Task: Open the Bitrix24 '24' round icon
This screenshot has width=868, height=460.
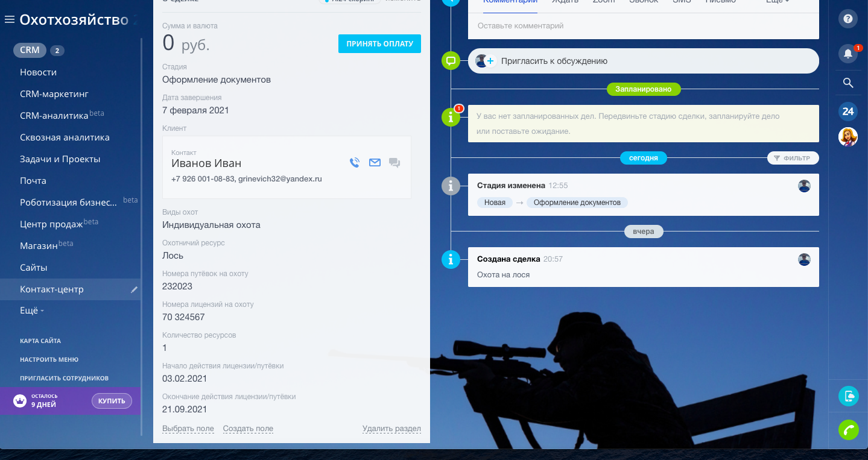Action: click(x=848, y=111)
